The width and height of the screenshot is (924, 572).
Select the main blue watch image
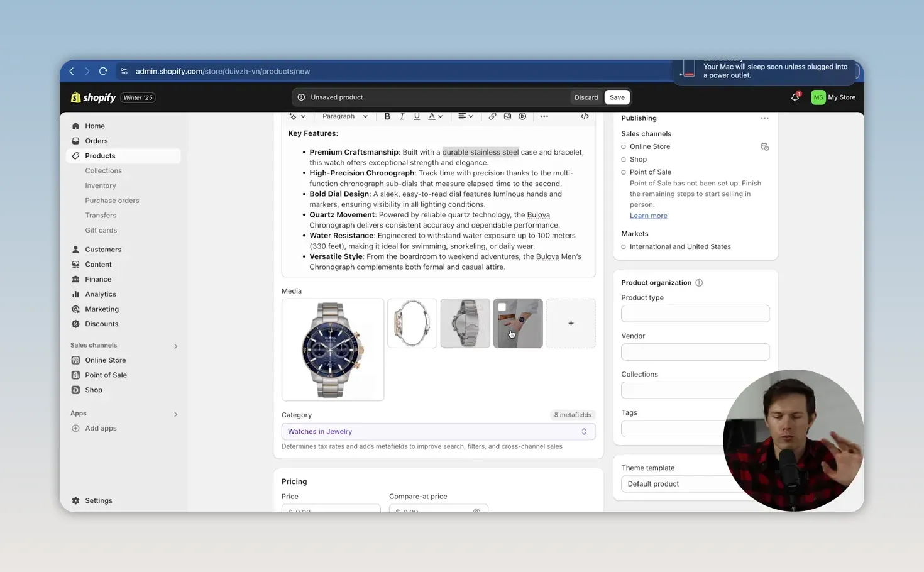333,349
